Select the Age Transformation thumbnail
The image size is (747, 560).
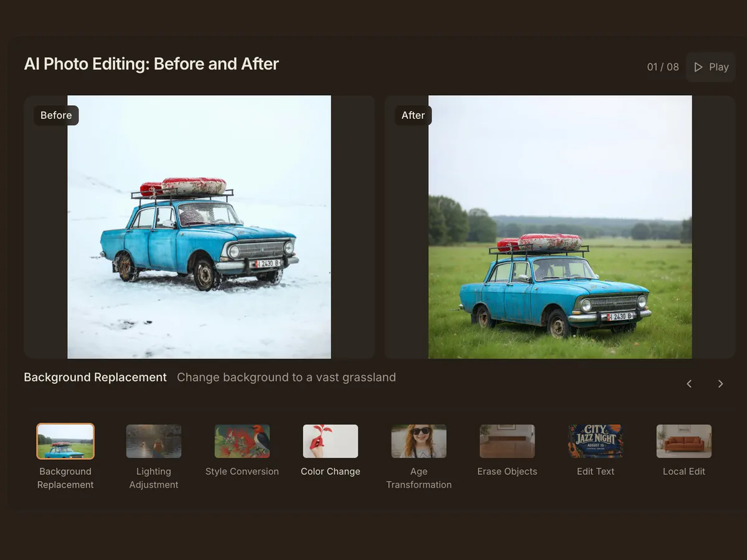(x=419, y=441)
